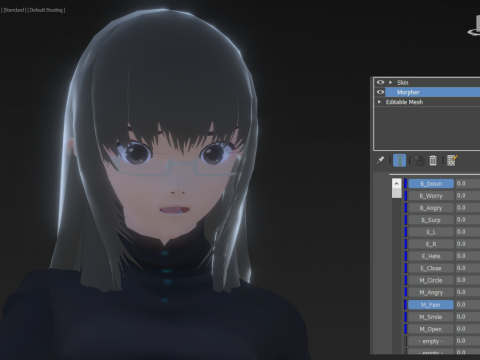Click the E_R channel value field
Screen dimensions: 480x360
click(x=468, y=244)
